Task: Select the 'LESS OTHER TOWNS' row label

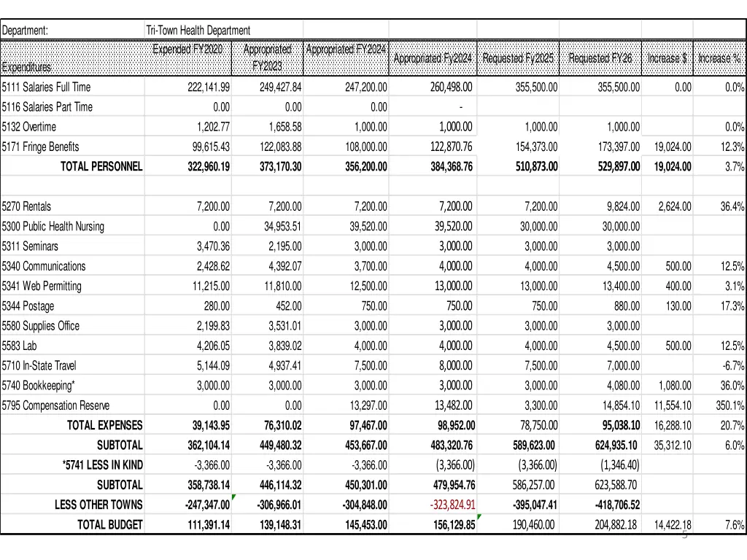Action: [x=98, y=505]
